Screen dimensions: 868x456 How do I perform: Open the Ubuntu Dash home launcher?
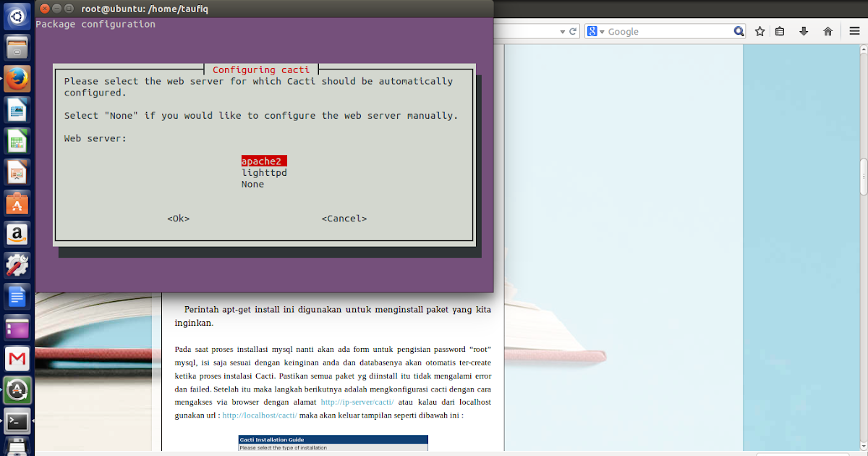(17, 16)
